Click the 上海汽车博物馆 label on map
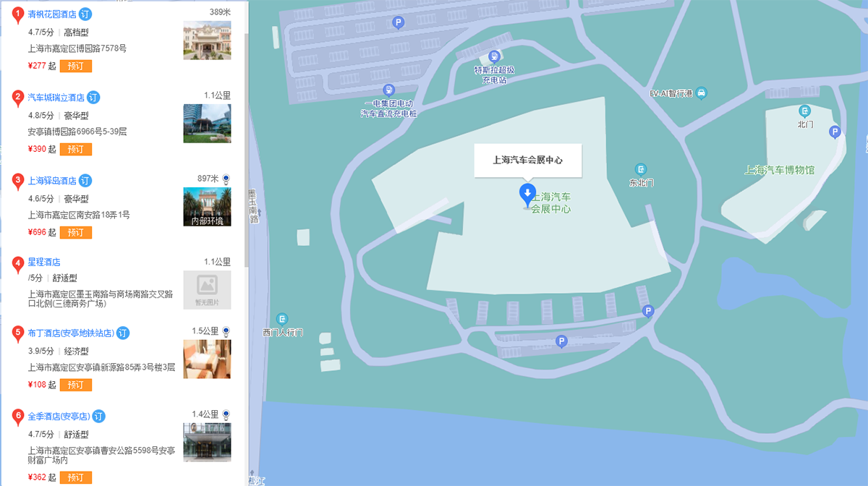The width and height of the screenshot is (868, 486). point(780,170)
